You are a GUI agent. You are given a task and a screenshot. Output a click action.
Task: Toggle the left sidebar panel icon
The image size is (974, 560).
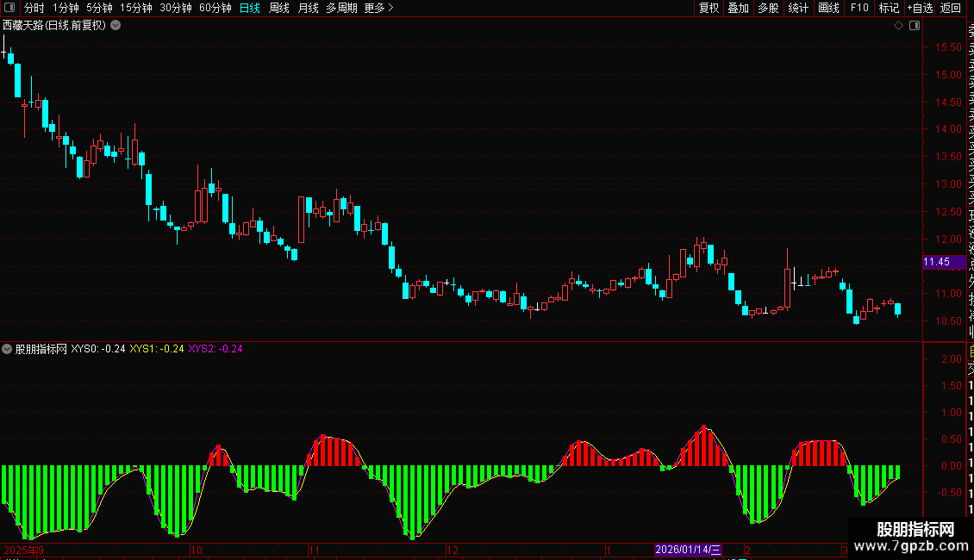pyautogui.click(x=9, y=8)
